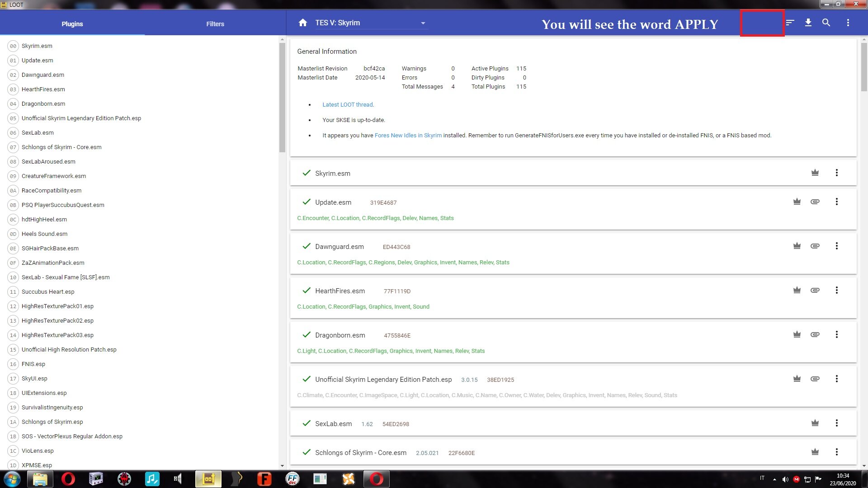Switch to the Plugins tab
The width and height of the screenshot is (868, 488).
click(72, 23)
